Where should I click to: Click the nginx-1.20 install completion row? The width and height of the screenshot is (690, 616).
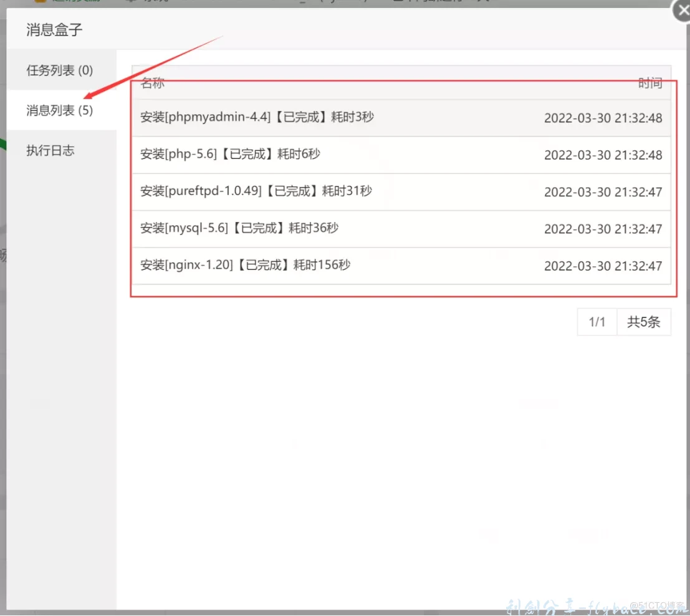click(244, 265)
